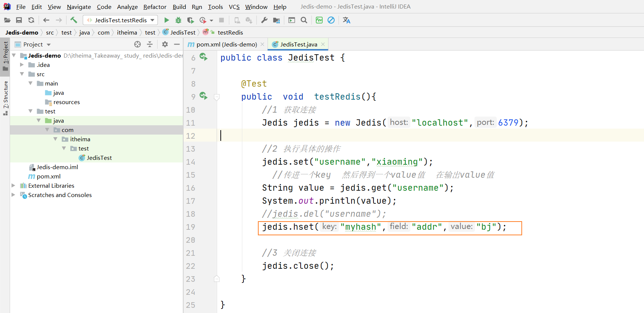Open the Navigate menu
The height and width of the screenshot is (313, 644).
(x=79, y=7)
